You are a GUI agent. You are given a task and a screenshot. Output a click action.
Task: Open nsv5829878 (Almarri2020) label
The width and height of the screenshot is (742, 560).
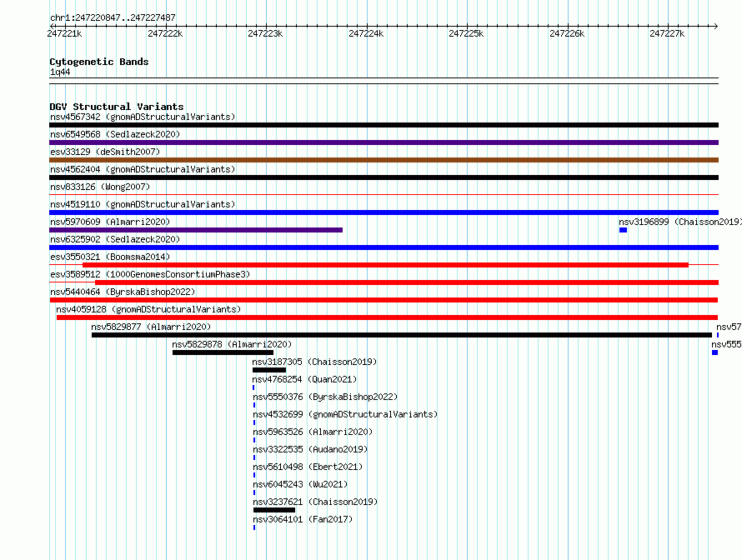pos(232,344)
